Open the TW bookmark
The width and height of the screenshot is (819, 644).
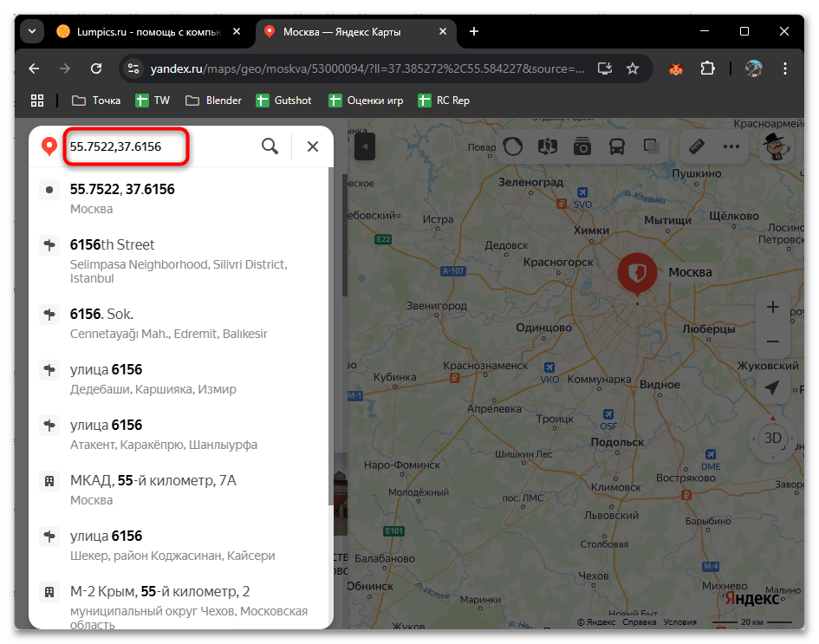[153, 101]
